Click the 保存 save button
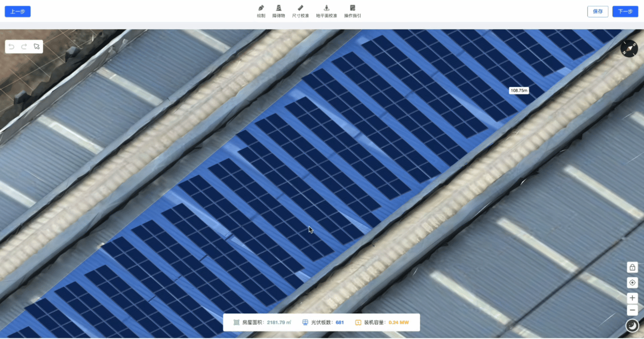Viewport: 644px width, 339px height. point(598,12)
